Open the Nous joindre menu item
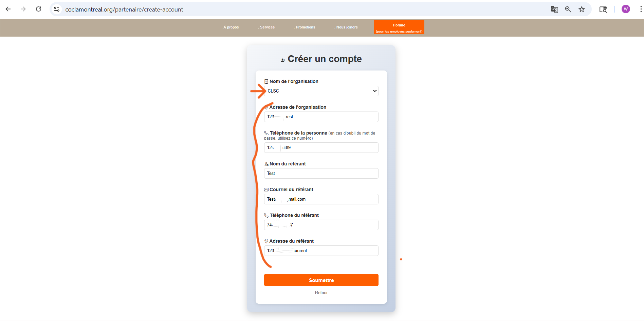Image resolution: width=644 pixels, height=321 pixels. tap(347, 27)
